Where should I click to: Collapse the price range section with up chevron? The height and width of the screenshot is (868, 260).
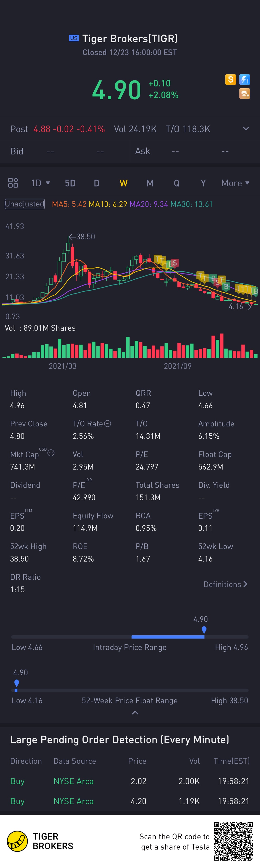(x=135, y=713)
